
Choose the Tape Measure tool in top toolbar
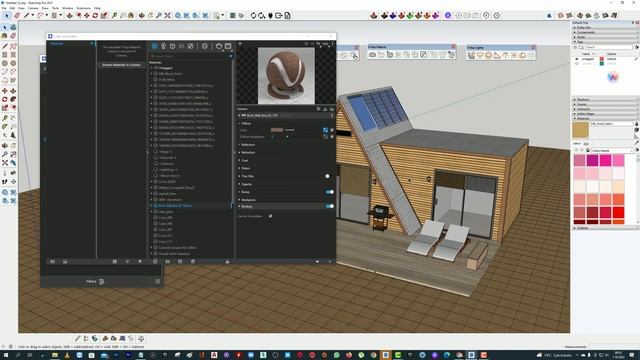point(114,16)
